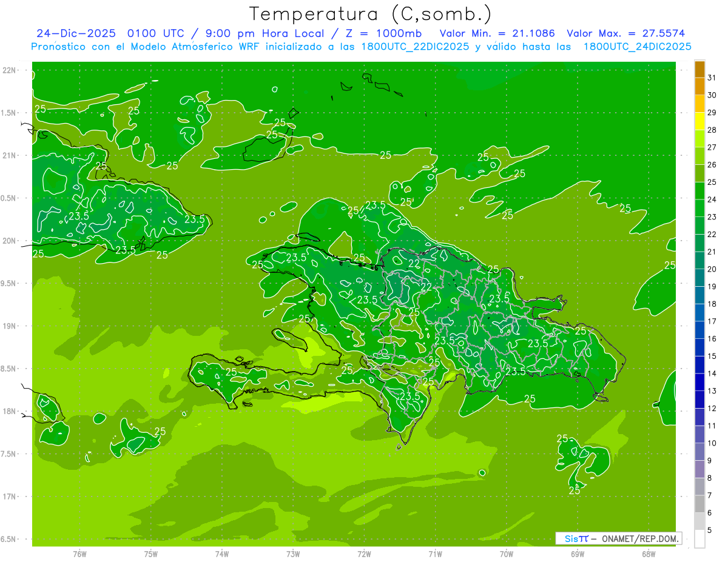The height and width of the screenshot is (562, 728).
Task: Click the '0.5N' latitude axis label
Action: coord(8,198)
